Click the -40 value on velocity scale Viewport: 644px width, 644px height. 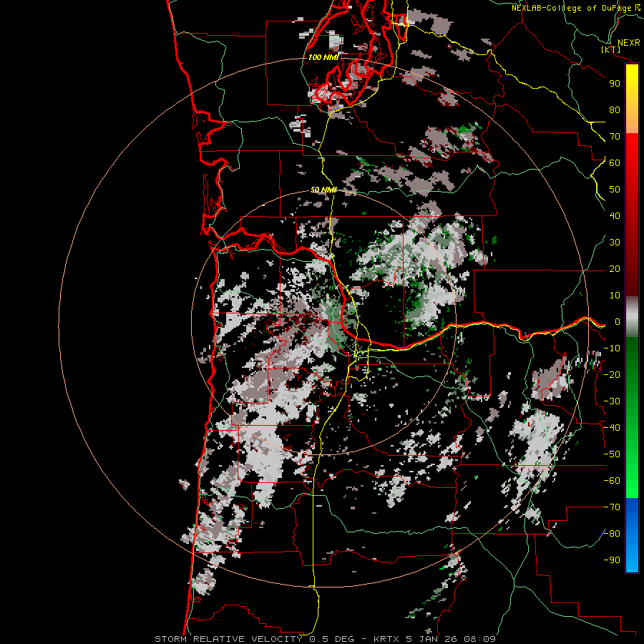pos(612,428)
